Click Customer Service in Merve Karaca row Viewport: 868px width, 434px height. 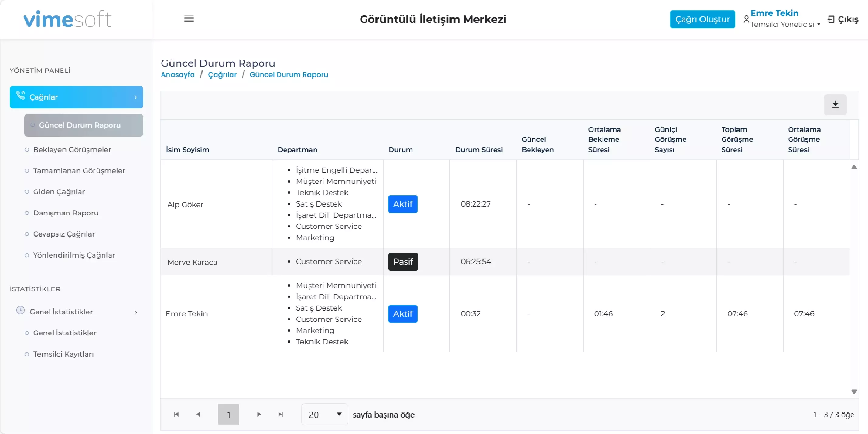click(x=329, y=261)
